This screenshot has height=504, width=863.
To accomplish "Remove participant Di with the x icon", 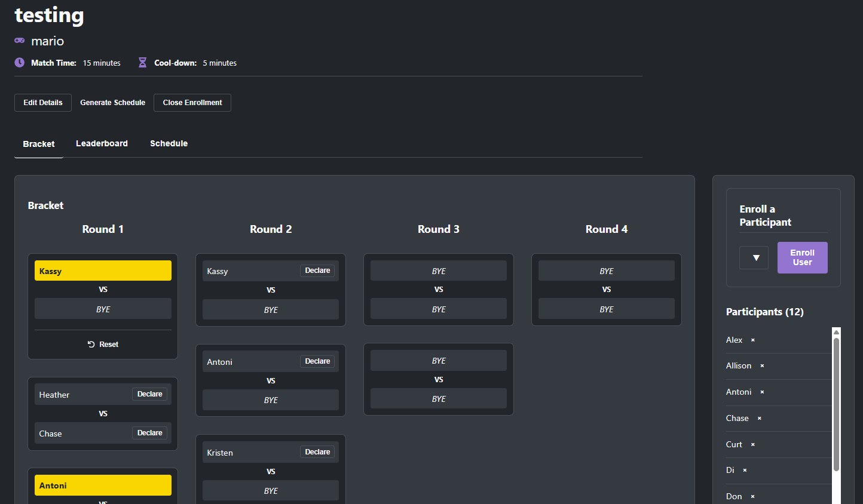I will [745, 470].
